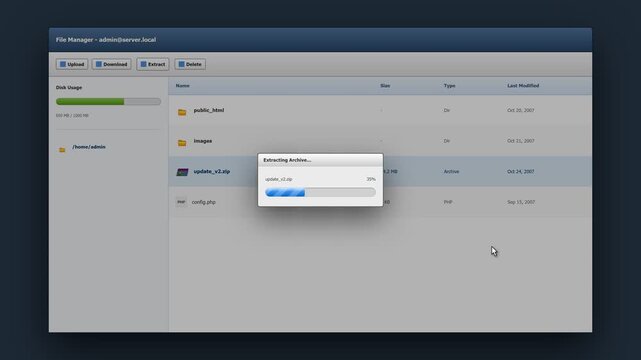Click the images folder icon

point(182,143)
